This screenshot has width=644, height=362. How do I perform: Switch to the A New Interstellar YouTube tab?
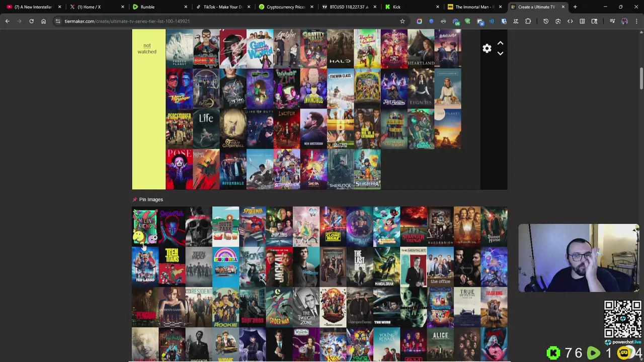click(33, 7)
